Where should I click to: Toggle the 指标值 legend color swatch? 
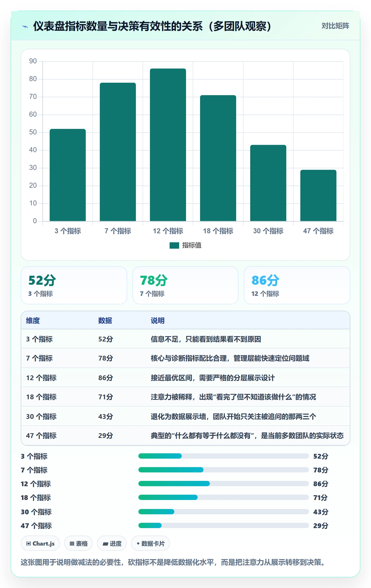click(x=174, y=245)
